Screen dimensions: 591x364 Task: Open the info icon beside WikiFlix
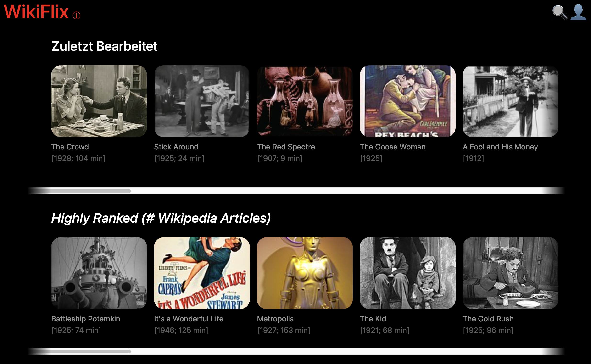pyautogui.click(x=76, y=15)
